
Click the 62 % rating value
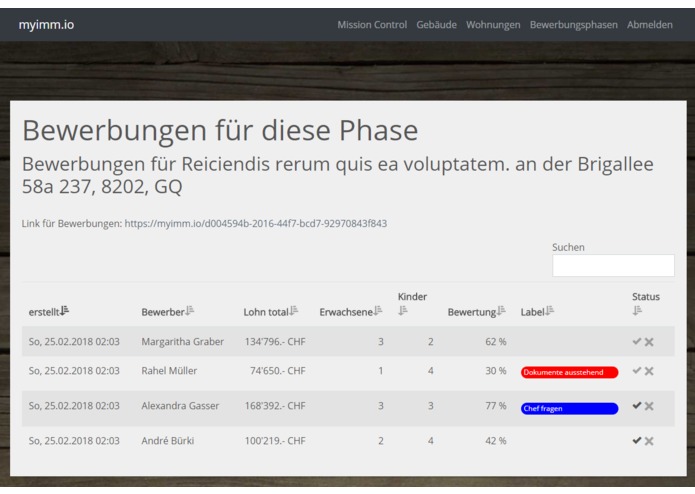[496, 342]
